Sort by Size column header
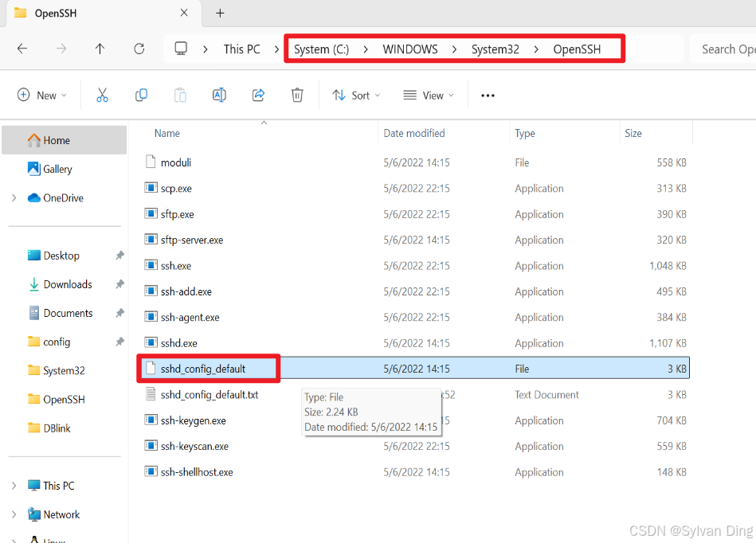Viewport: 756px width, 543px height. pos(633,134)
